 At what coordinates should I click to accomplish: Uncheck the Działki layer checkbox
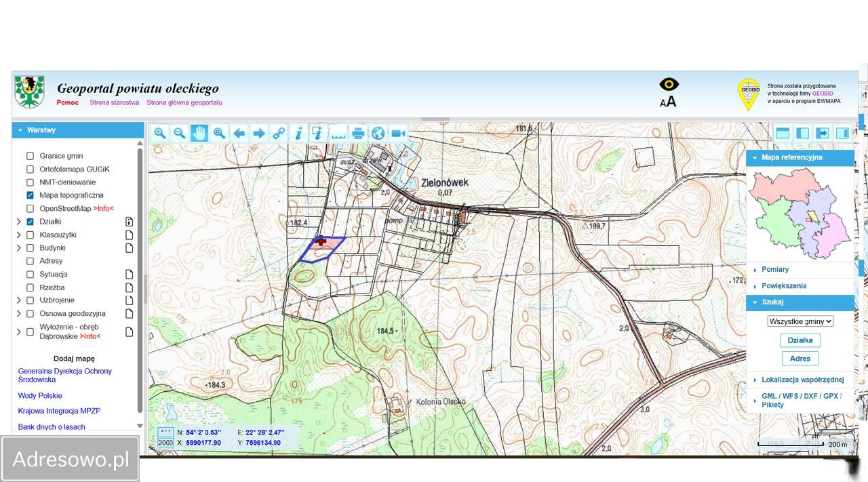click(30, 222)
